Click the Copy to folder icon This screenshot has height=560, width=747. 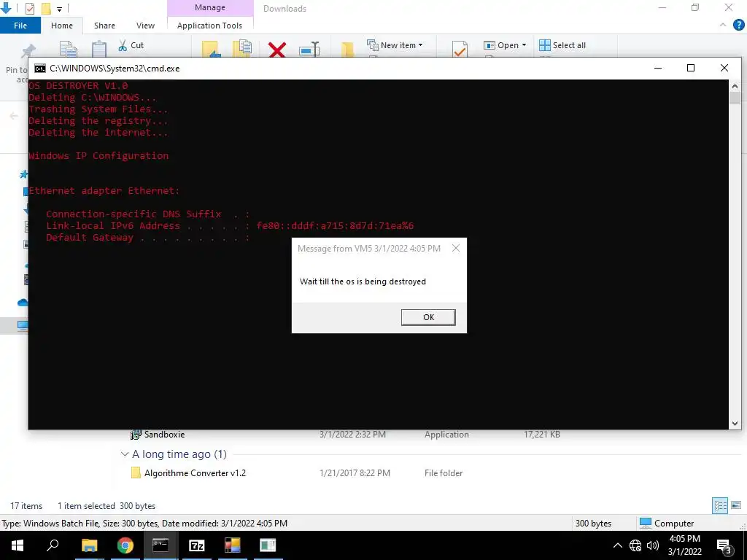pos(242,49)
